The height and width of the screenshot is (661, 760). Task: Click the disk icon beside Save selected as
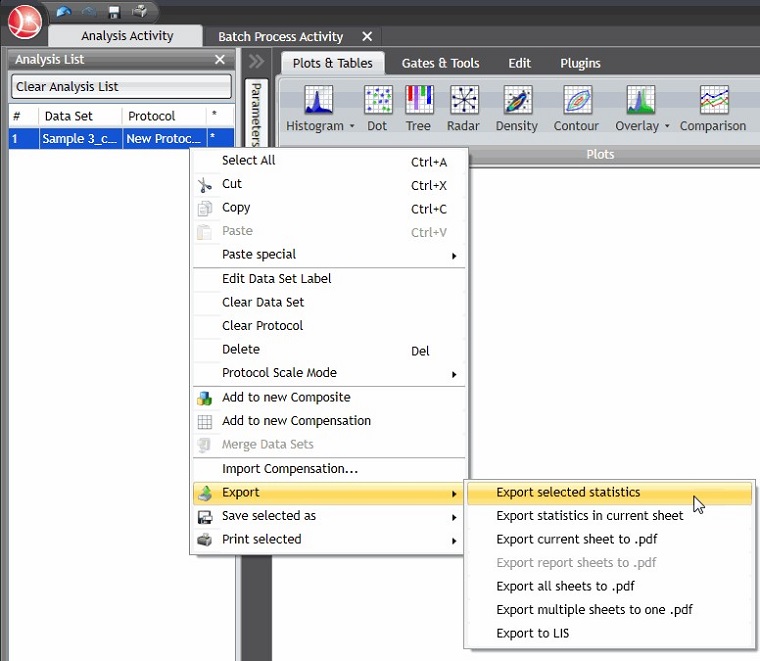pyautogui.click(x=205, y=517)
